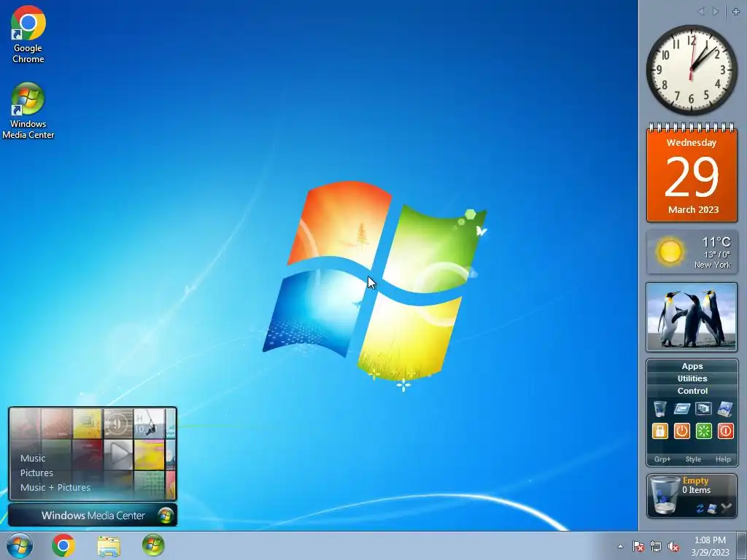This screenshot has width=747, height=560.
Task: Select the Control group in launcher gadget
Action: tap(692, 391)
